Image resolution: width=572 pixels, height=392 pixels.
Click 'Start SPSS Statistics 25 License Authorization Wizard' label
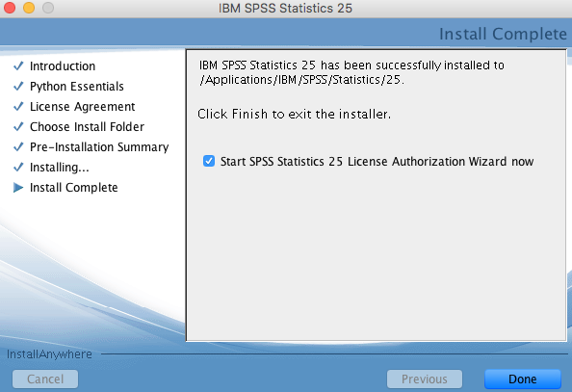[377, 161]
